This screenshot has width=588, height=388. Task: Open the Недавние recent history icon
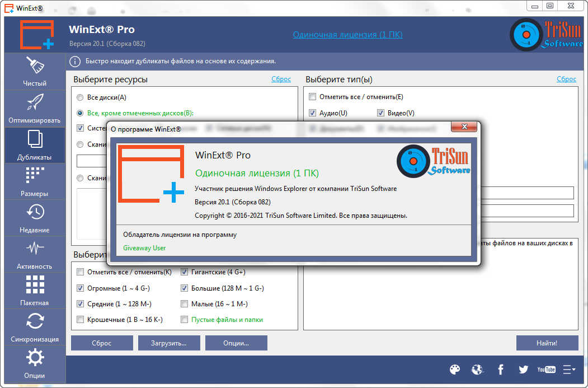point(35,212)
